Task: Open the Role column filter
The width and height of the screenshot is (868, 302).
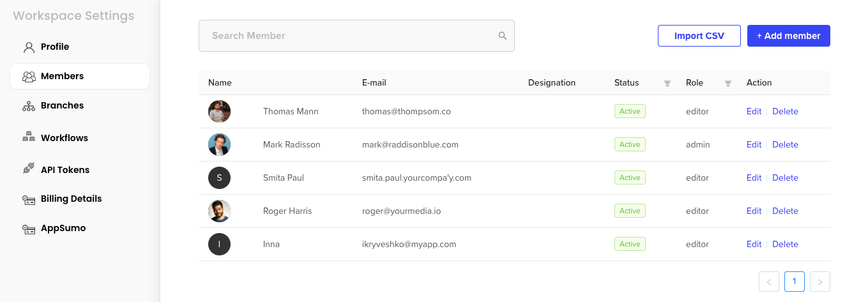Action: click(x=727, y=83)
